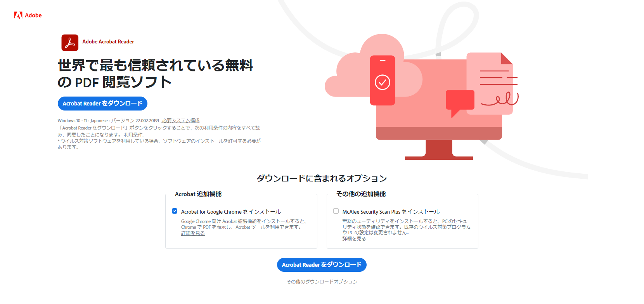Click the McAfee Security Scan Plus をインストール label
The height and width of the screenshot is (304, 644).
[x=391, y=212]
